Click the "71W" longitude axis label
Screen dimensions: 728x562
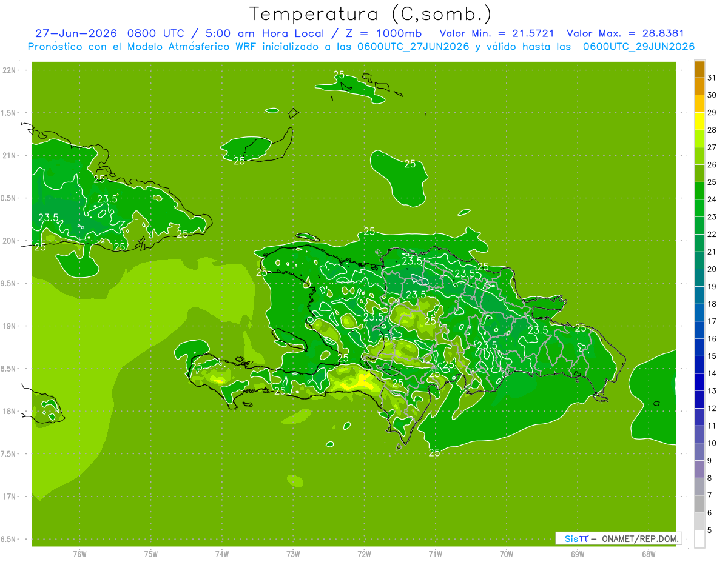(435, 554)
